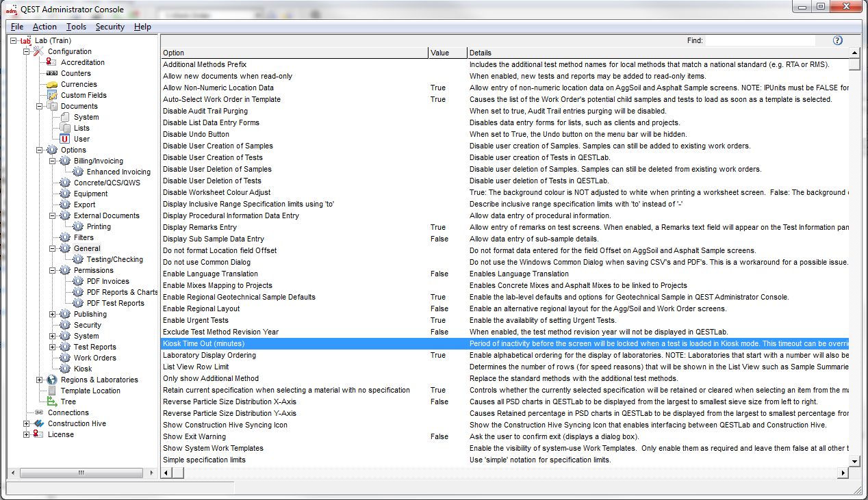
Task: Click the Value column header
Action: pos(447,53)
